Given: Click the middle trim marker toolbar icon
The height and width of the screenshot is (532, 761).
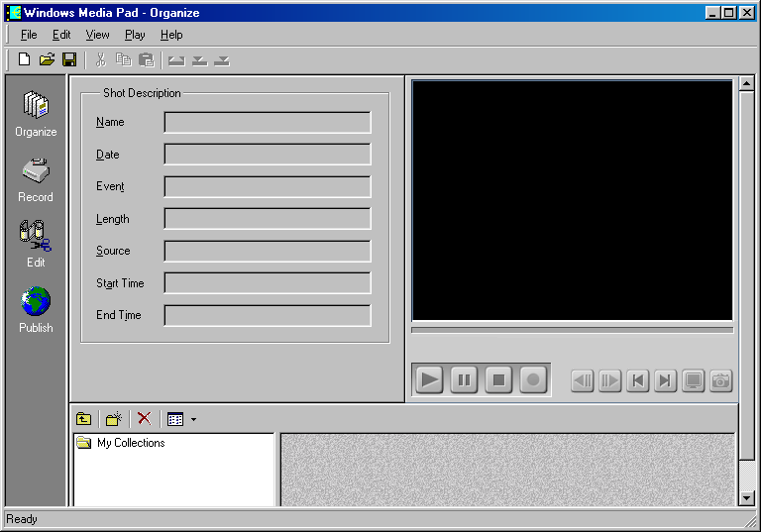Looking at the screenshot, I should click(x=199, y=60).
